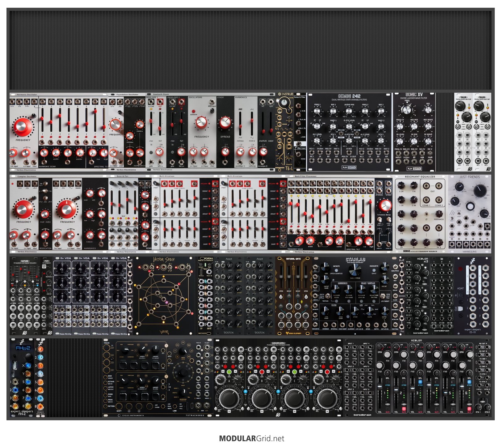Unmute Xcelon mixer channel 6
The image size is (504, 445).
click(x=469, y=409)
